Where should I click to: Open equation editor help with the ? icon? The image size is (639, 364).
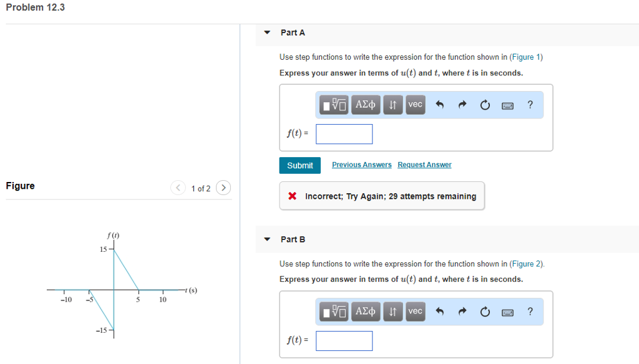coord(530,105)
